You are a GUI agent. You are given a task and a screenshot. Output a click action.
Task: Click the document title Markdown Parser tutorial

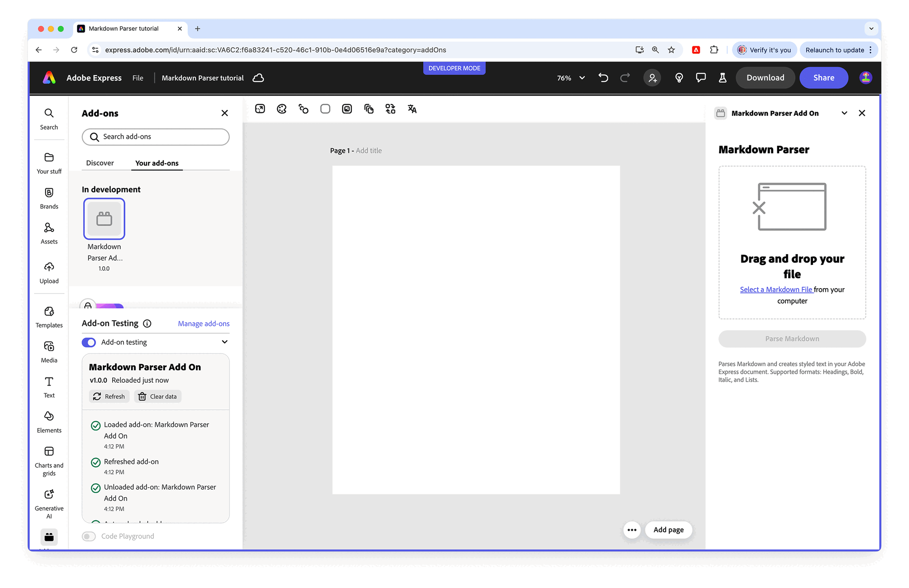click(203, 78)
